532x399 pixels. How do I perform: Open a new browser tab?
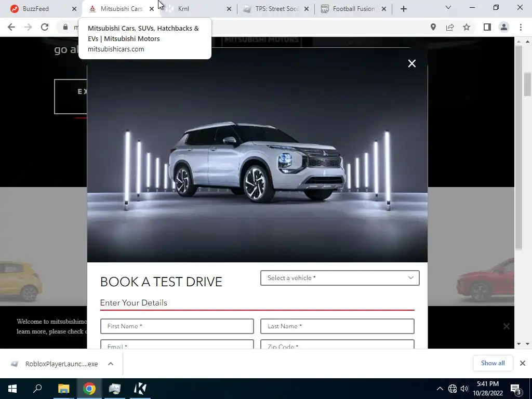pyautogui.click(x=403, y=9)
